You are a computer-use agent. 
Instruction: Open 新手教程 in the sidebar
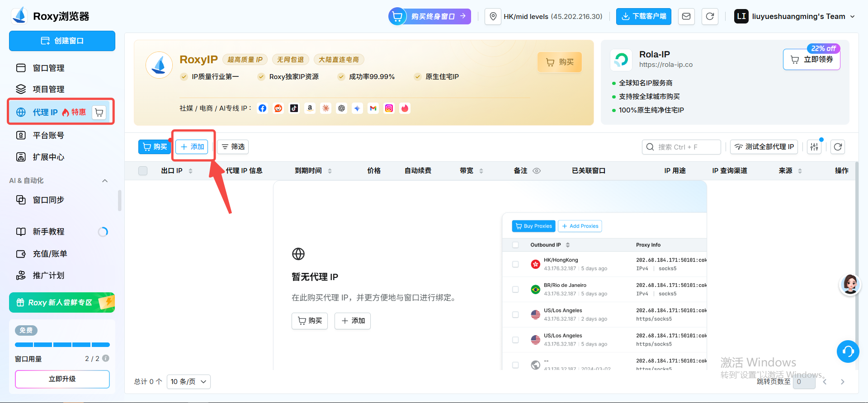[x=62, y=232]
